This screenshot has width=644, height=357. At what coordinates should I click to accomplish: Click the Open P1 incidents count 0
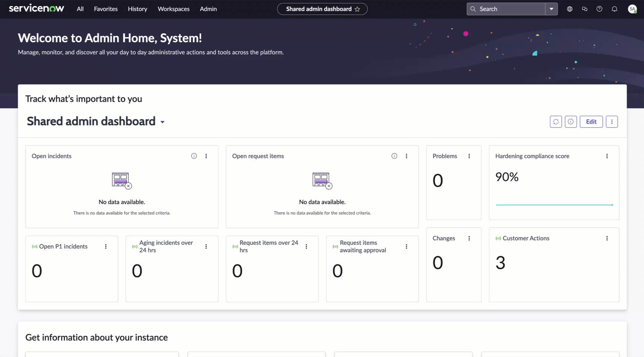pos(37,271)
